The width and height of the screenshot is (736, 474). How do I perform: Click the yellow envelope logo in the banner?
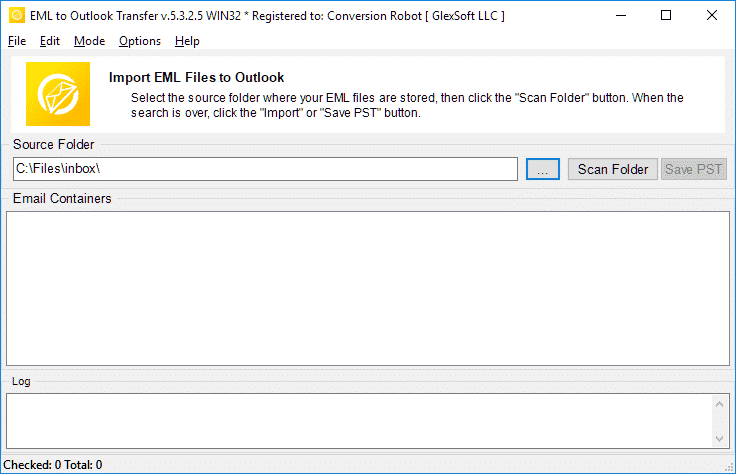pyautogui.click(x=58, y=94)
